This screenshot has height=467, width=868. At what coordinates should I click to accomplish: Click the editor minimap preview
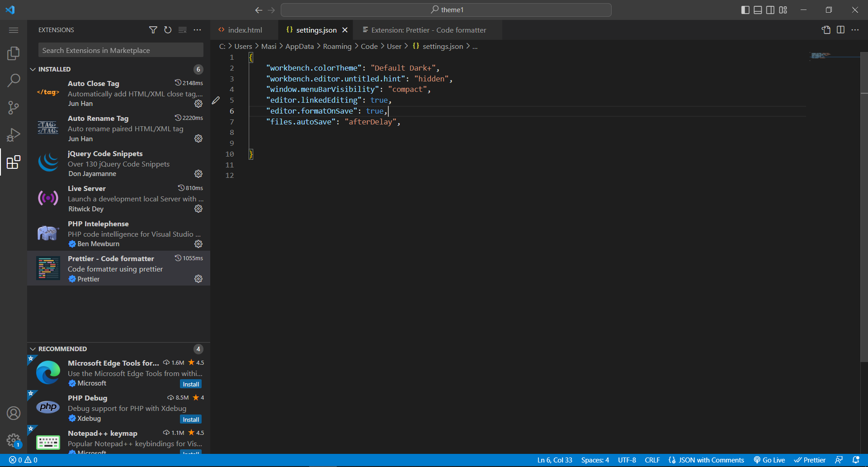click(834, 56)
